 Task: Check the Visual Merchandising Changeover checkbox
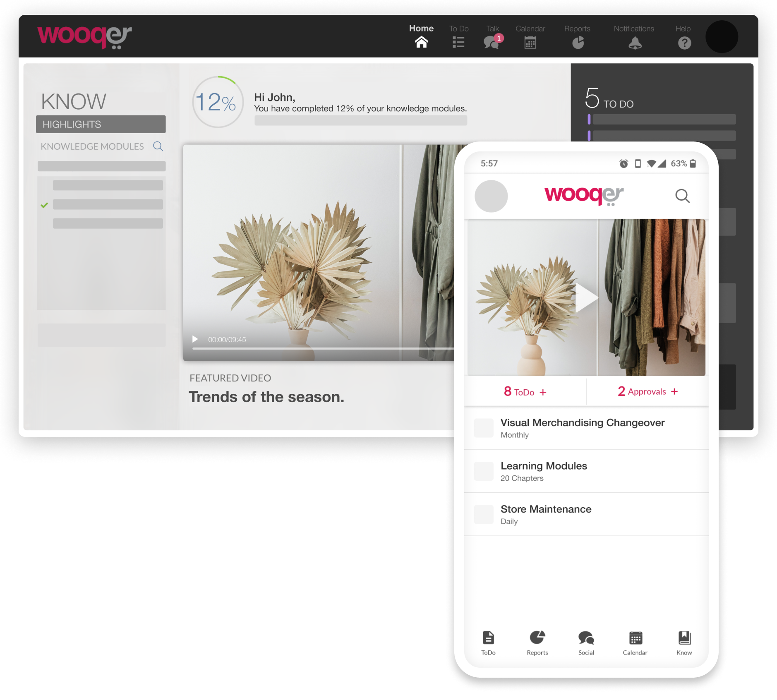coord(483,428)
